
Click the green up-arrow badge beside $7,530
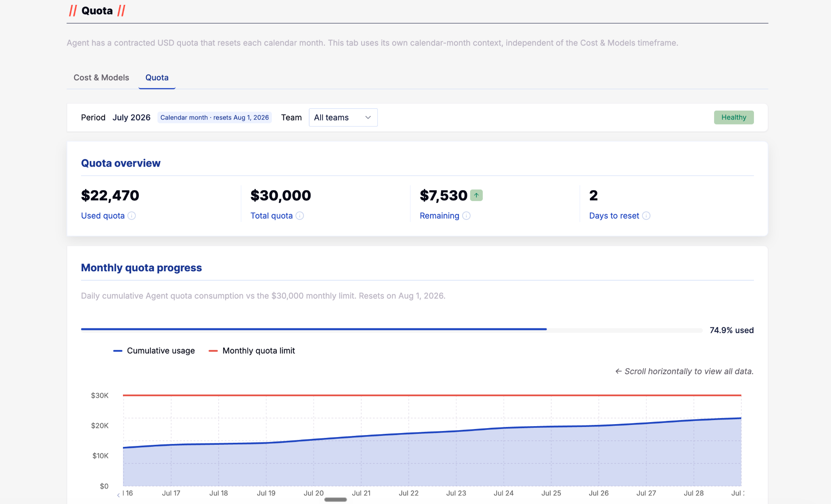(x=476, y=195)
